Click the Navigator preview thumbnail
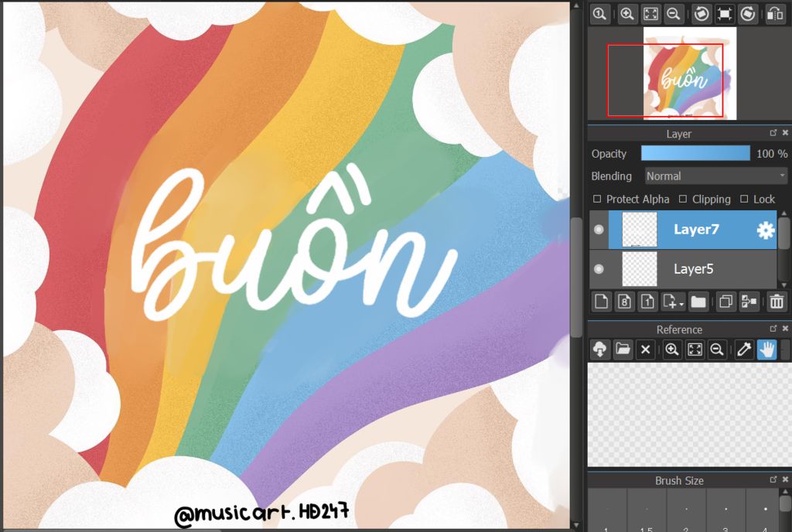The width and height of the screenshot is (792, 532). pos(689,73)
